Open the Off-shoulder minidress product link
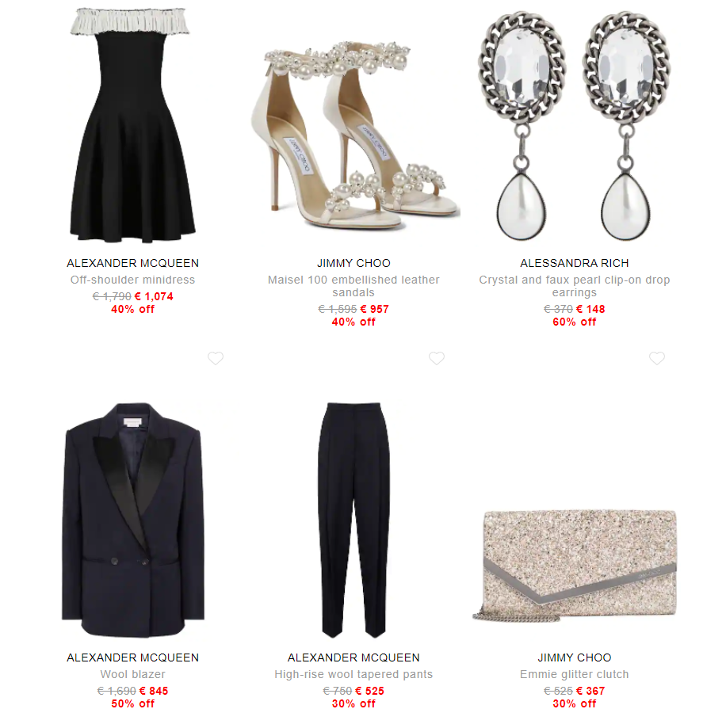The height and width of the screenshot is (728, 726). coord(133,280)
